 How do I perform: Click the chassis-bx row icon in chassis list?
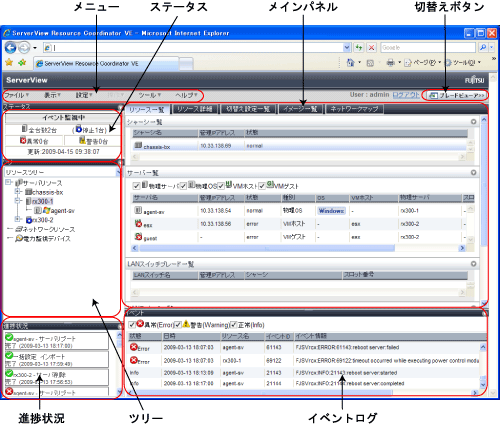point(138,145)
